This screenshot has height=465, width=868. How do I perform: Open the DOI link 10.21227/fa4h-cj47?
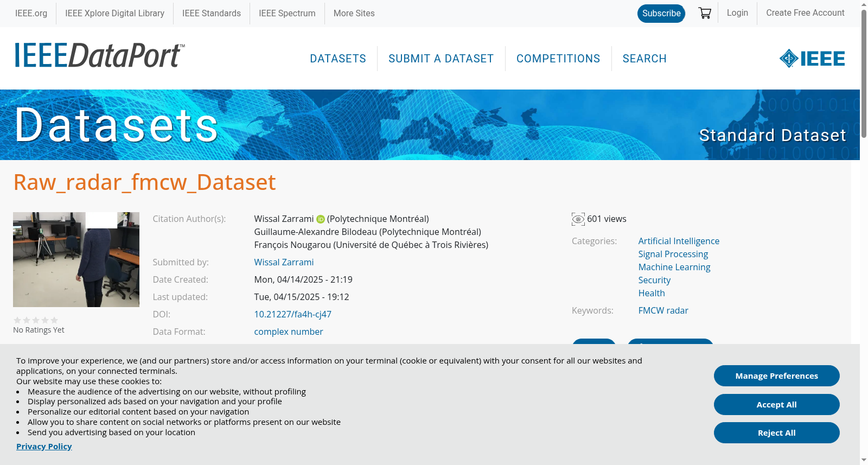(x=293, y=314)
